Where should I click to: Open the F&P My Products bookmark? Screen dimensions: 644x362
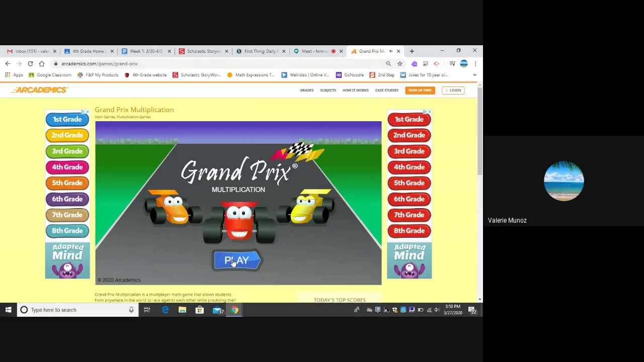click(98, 75)
